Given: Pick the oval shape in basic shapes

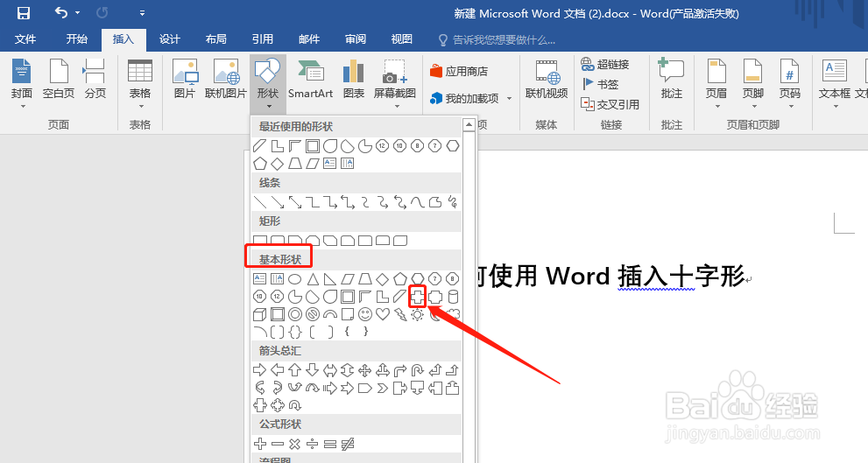Looking at the screenshot, I should click(x=295, y=279).
